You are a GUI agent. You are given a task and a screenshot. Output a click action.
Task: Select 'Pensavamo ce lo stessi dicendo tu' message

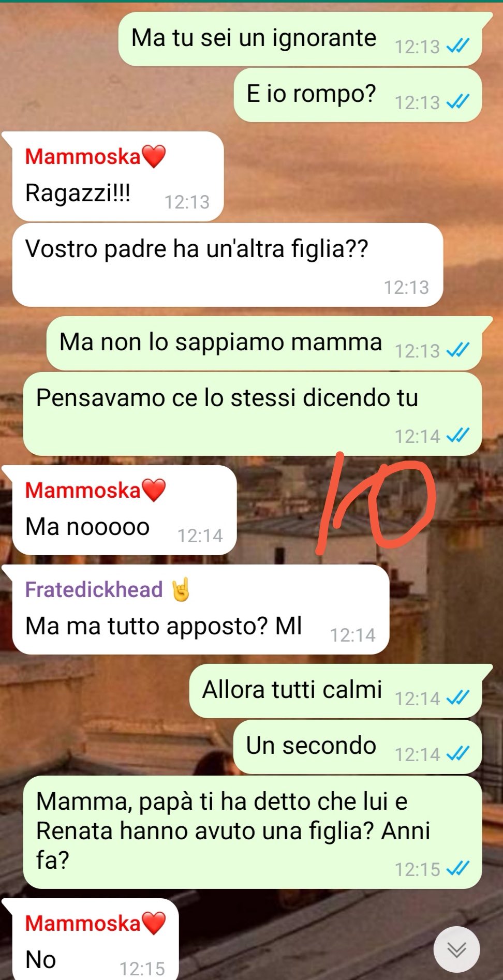point(253,414)
